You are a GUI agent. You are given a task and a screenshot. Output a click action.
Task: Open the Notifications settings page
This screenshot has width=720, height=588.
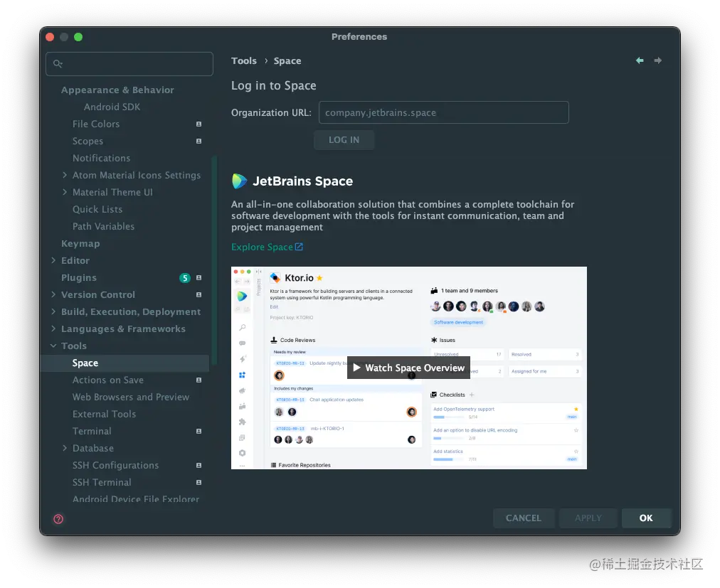(102, 158)
